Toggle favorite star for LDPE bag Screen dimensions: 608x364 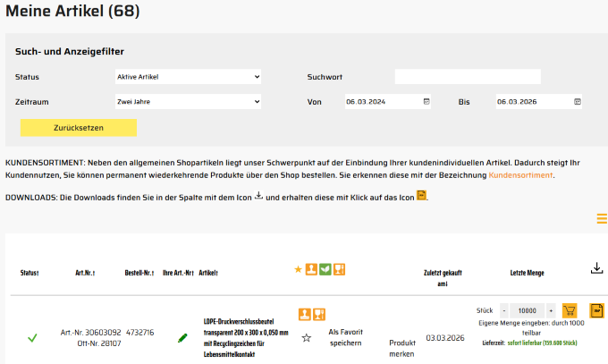306,337
